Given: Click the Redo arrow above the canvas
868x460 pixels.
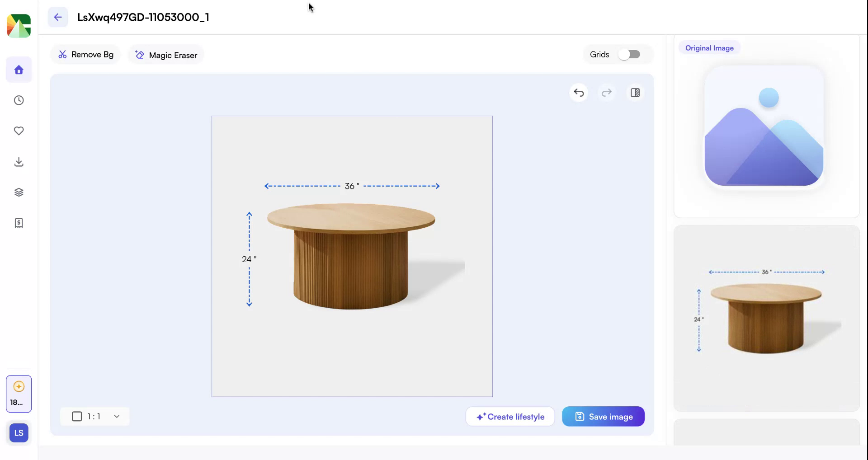Looking at the screenshot, I should click(607, 93).
